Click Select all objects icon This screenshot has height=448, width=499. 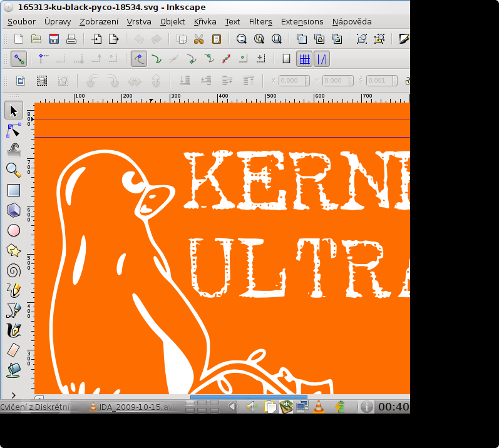point(21,81)
